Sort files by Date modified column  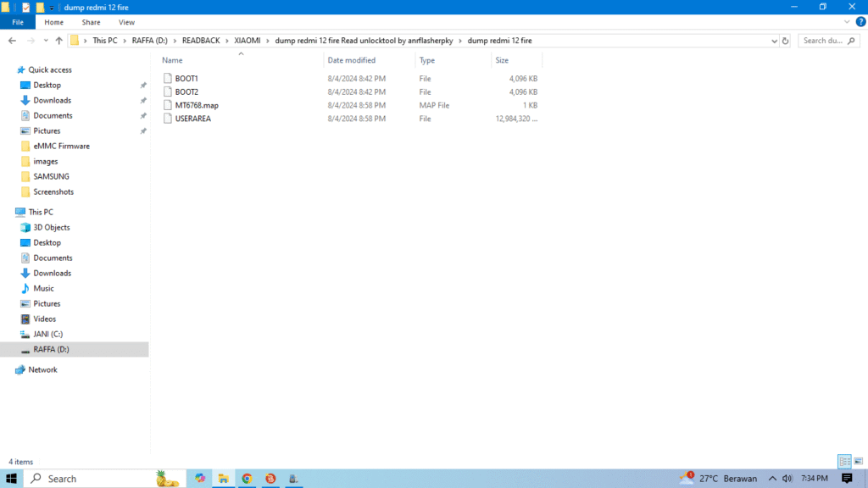352,60
